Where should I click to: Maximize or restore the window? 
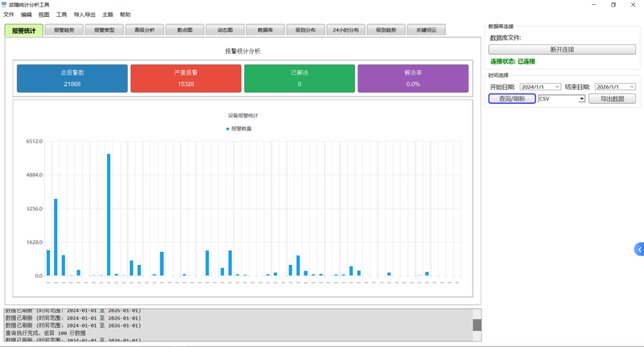[613, 5]
